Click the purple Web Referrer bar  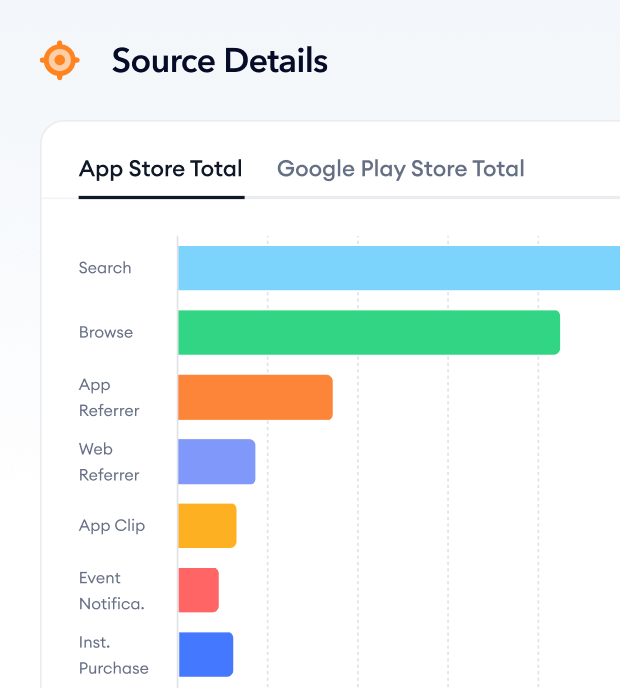(x=217, y=462)
